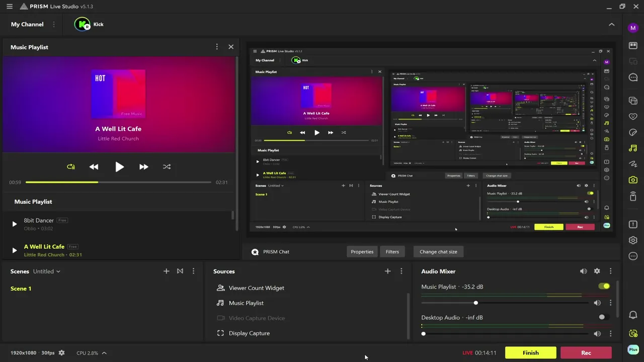The width and height of the screenshot is (644, 362).
Task: Play the current song
Action: coord(119,167)
